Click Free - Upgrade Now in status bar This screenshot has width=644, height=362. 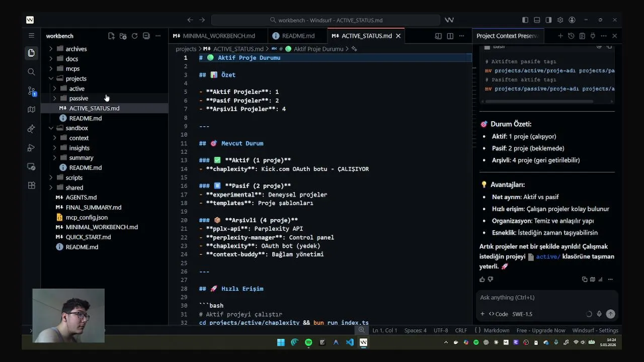540,330
